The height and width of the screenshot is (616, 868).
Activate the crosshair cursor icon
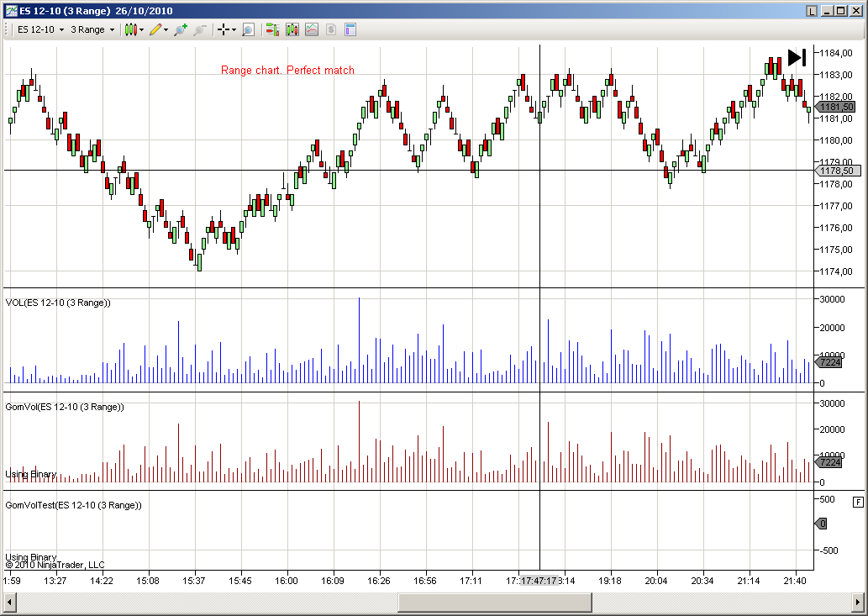223,30
